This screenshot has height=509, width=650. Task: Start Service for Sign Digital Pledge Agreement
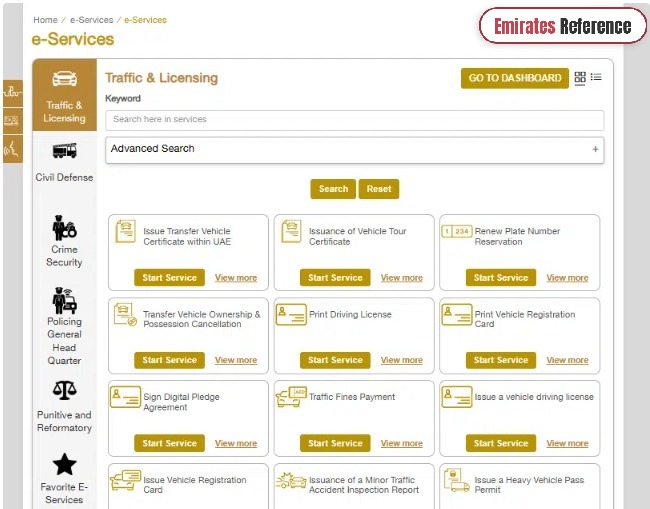point(170,443)
